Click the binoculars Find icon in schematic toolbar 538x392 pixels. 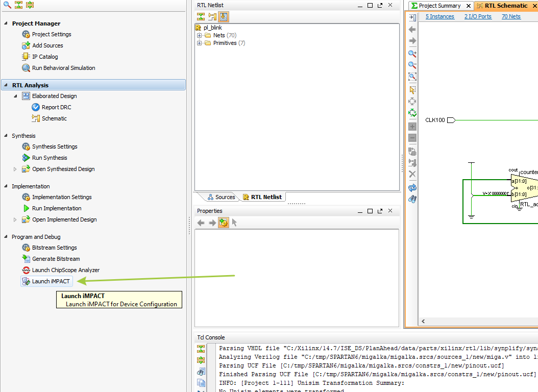pyautogui.click(x=412, y=199)
